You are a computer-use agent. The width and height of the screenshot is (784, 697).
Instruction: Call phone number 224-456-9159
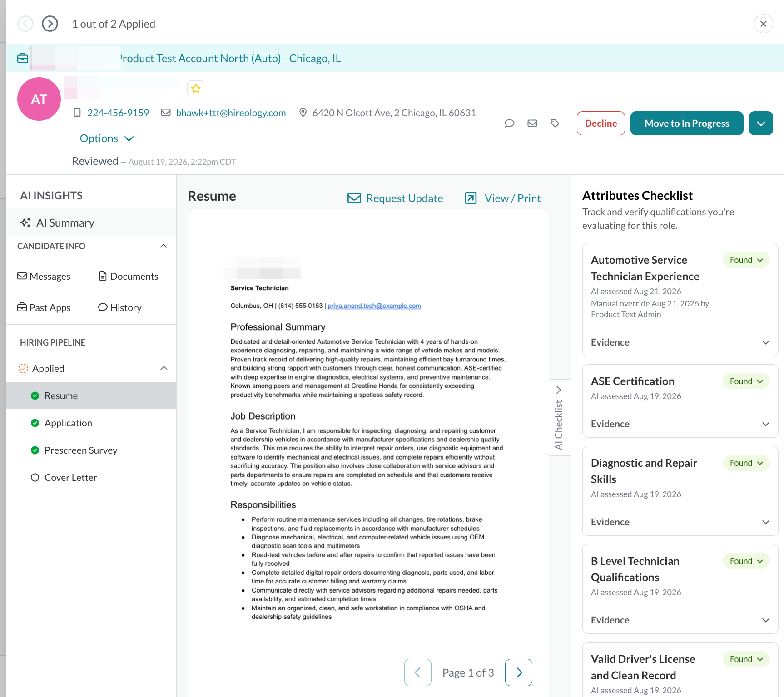click(x=118, y=113)
